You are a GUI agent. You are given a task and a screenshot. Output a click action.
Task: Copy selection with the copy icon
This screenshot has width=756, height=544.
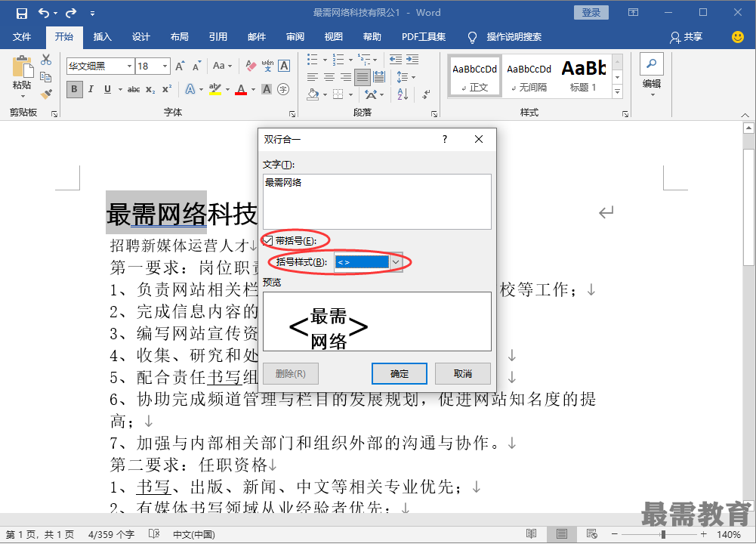click(46, 76)
